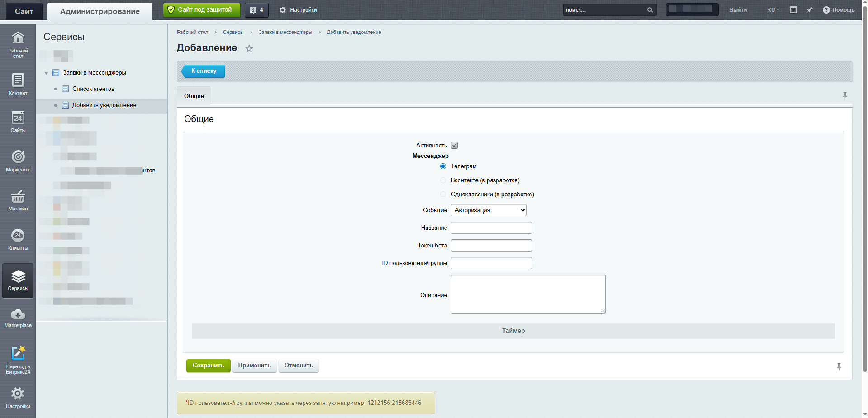This screenshot has height=418, width=868.
Task: Click the К списку button
Action: coord(204,71)
